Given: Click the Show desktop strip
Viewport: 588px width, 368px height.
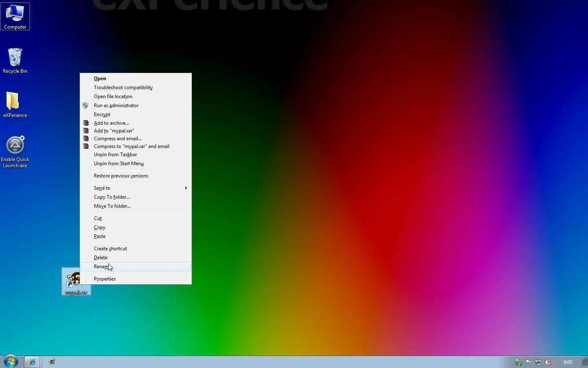Looking at the screenshot, I should click(585, 362).
